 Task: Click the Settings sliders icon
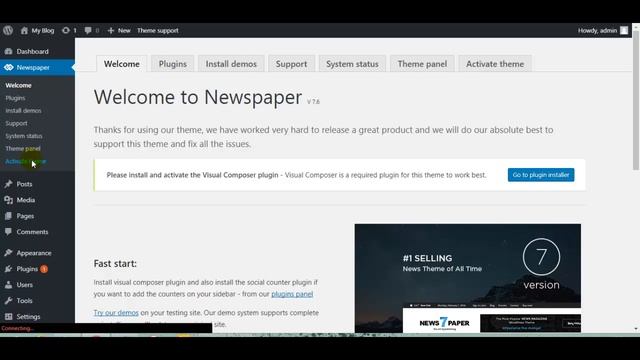(x=9, y=317)
